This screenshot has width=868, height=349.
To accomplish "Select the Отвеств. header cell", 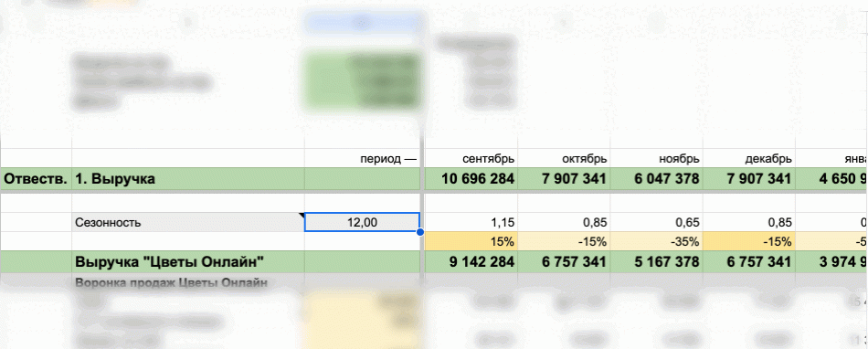I will pos(36,179).
